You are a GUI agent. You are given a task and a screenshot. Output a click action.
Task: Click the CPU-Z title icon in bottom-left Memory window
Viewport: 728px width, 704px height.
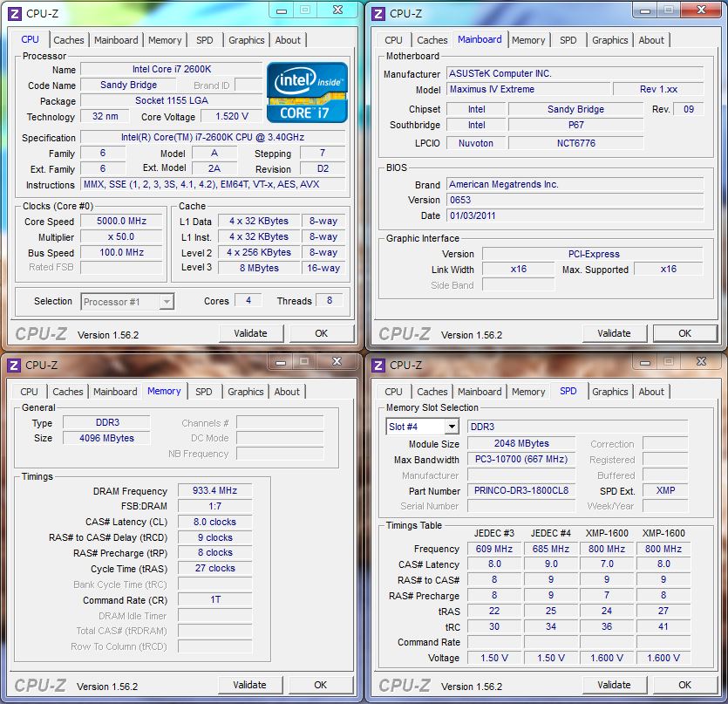point(14,366)
